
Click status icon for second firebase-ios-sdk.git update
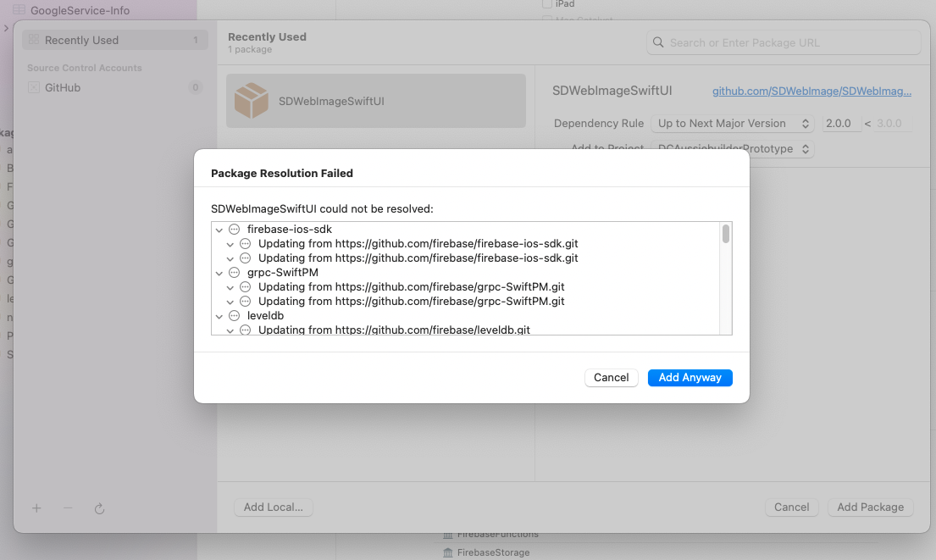click(x=245, y=258)
